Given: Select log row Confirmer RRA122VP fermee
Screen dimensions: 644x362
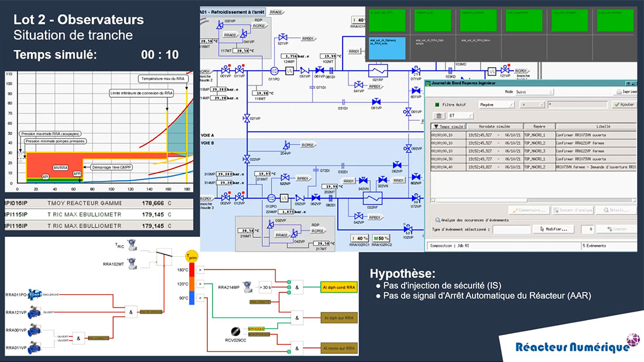Looking at the screenshot, I should [533, 151].
